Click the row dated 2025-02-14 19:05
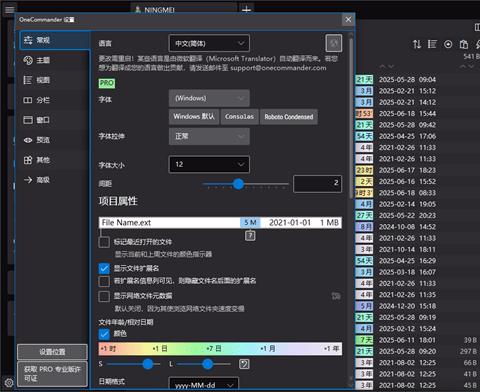This screenshot has width=480, height=392. click(x=417, y=204)
